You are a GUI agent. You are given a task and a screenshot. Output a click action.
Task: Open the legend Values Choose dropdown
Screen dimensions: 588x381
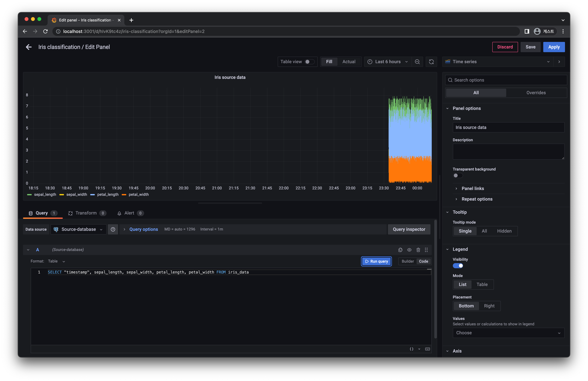pos(508,333)
